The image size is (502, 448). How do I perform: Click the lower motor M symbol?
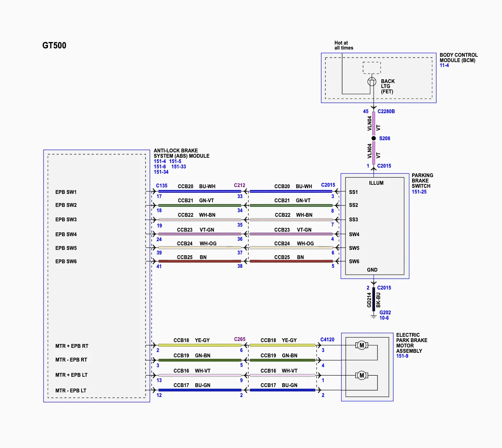(x=362, y=376)
